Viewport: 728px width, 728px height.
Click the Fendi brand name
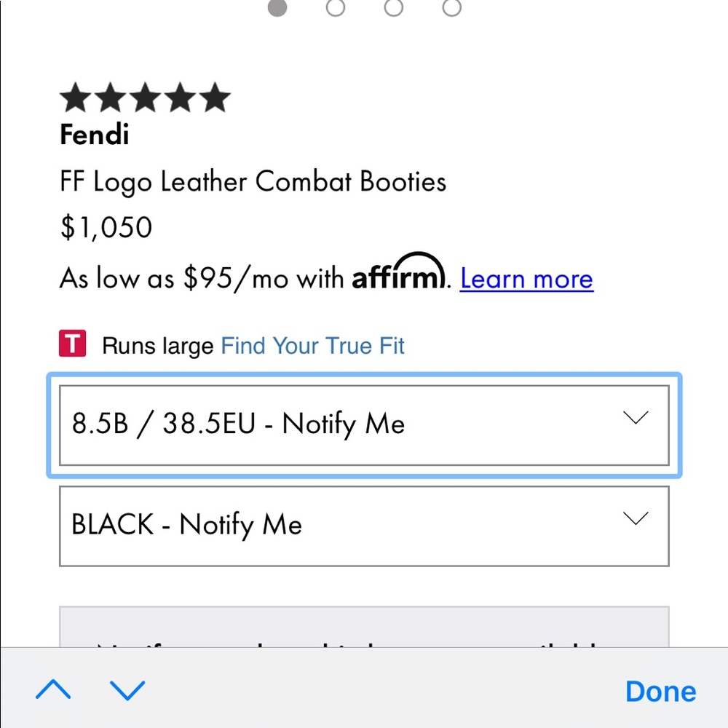[93, 135]
